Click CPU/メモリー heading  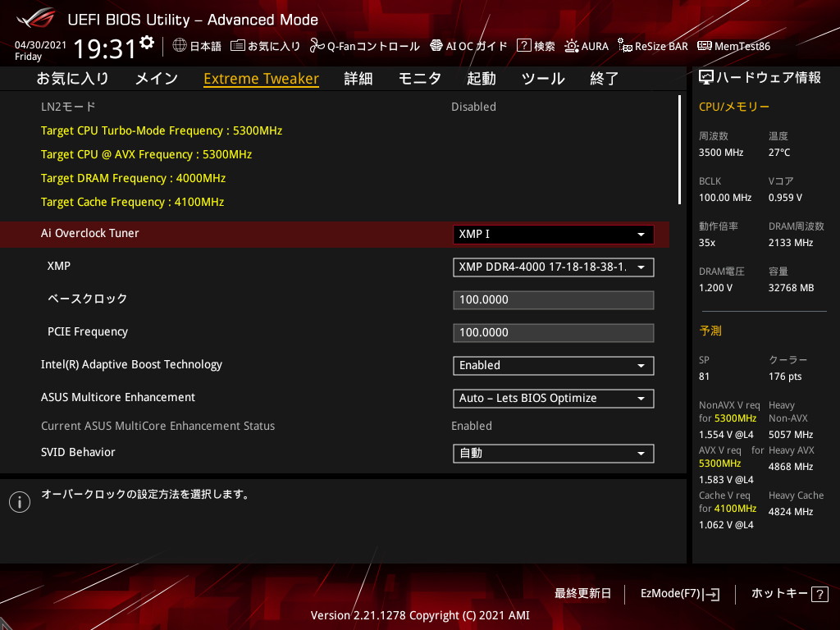pyautogui.click(x=734, y=107)
